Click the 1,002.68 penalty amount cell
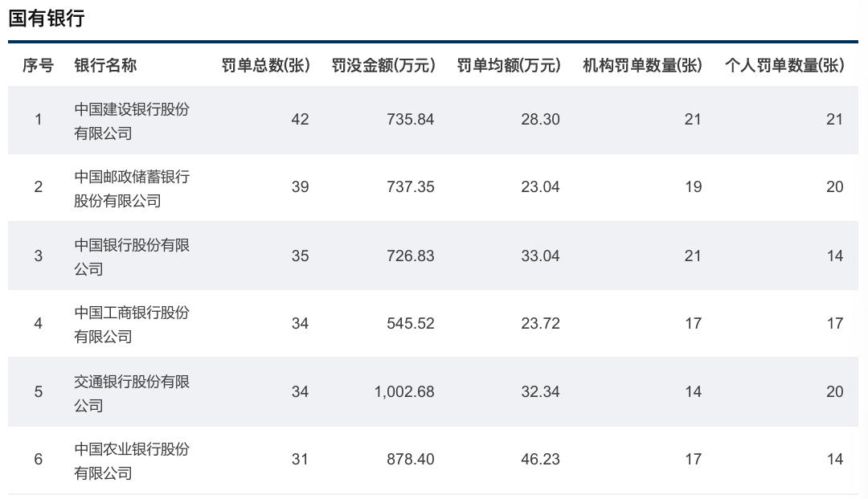The width and height of the screenshot is (868, 499). coord(404,391)
